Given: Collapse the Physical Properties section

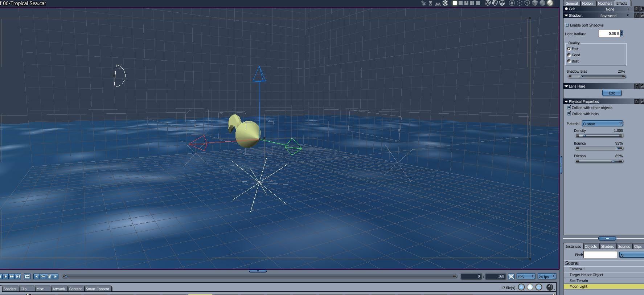Looking at the screenshot, I should pyautogui.click(x=566, y=101).
